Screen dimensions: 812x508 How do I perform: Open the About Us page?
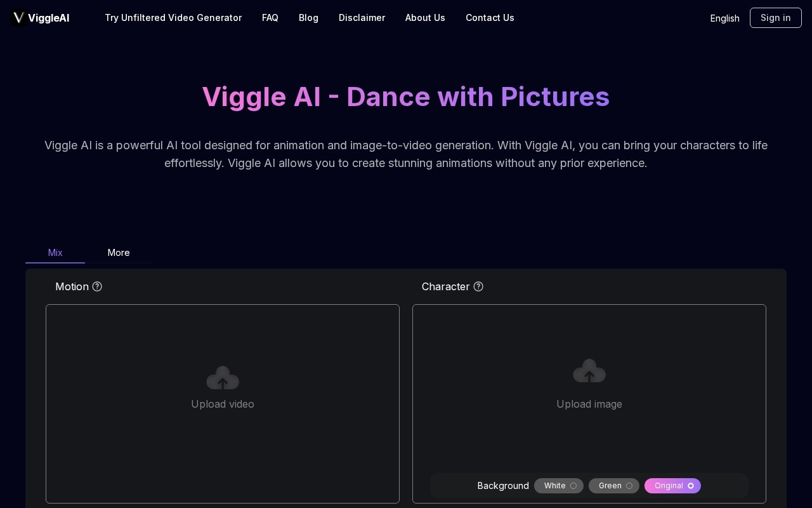click(x=425, y=18)
